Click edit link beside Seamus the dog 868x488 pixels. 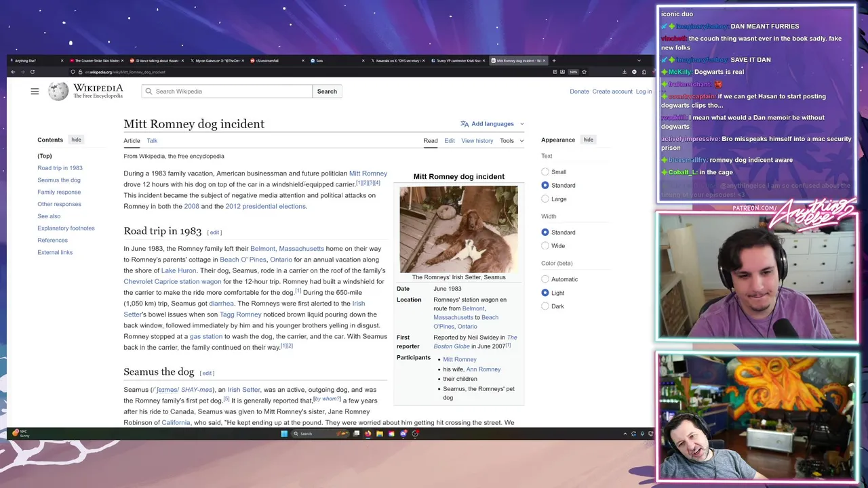[207, 373]
